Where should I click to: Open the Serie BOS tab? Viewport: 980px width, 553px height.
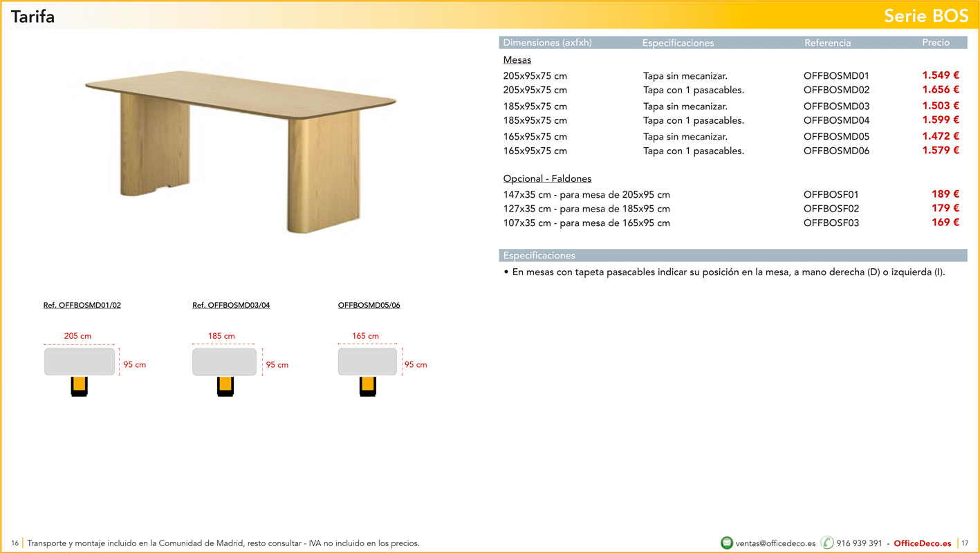coord(926,15)
